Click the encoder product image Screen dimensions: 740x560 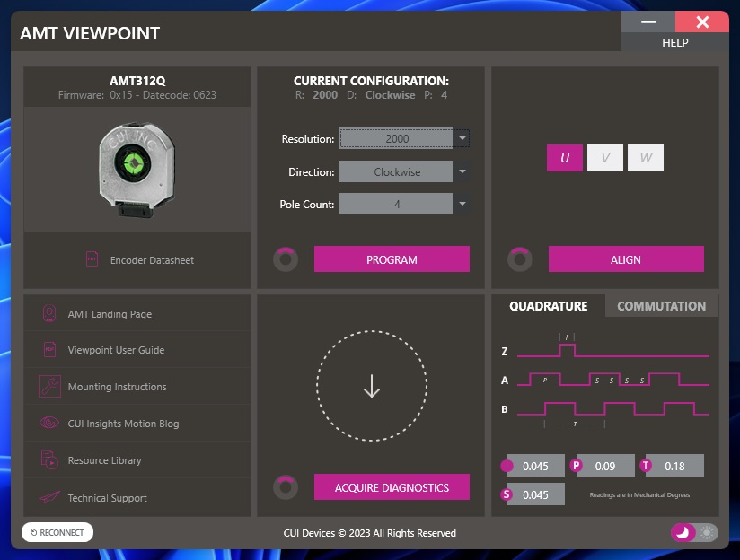tap(137, 169)
